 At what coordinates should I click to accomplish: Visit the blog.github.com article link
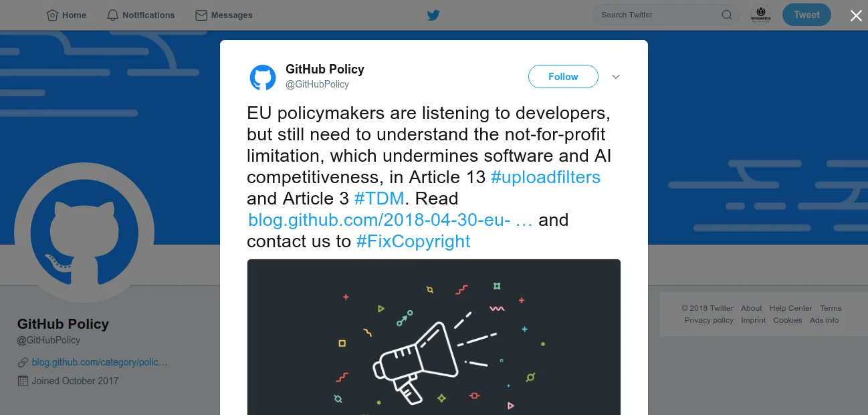pyautogui.click(x=390, y=220)
